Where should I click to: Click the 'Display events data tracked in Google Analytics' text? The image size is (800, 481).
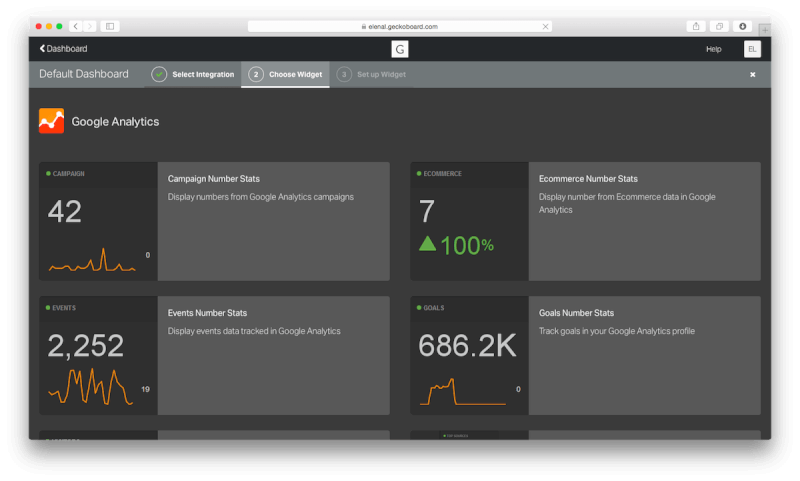click(254, 331)
